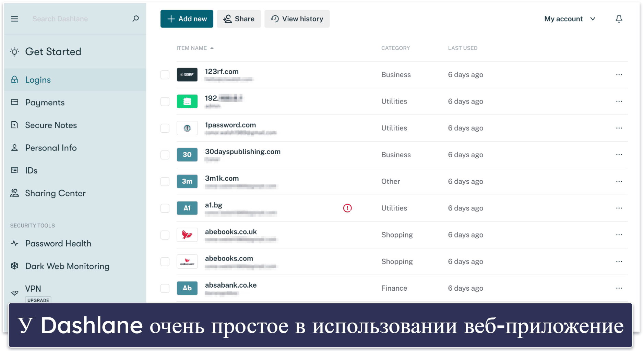The height and width of the screenshot is (351, 644).
Task: Click the Ab icon for absabank.co.ke
Action: point(187,288)
